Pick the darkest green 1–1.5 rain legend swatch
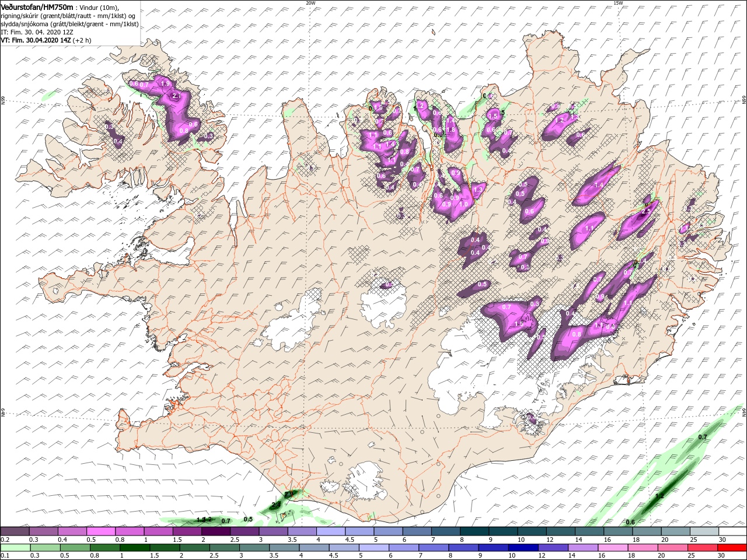 (135, 548)
